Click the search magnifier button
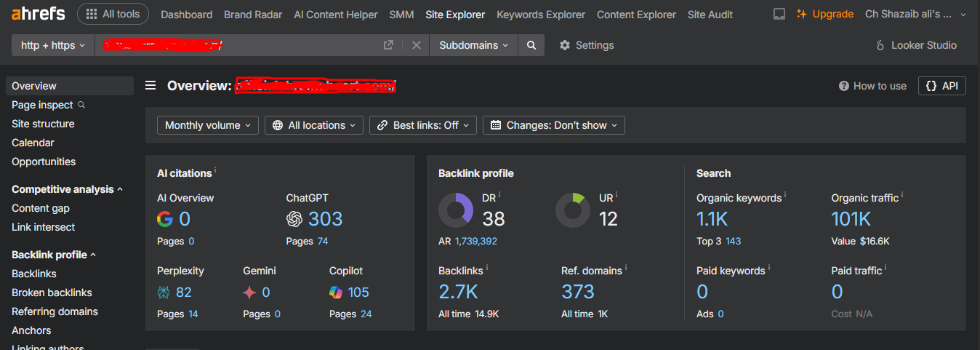Image resolution: width=980 pixels, height=350 pixels. [531, 45]
